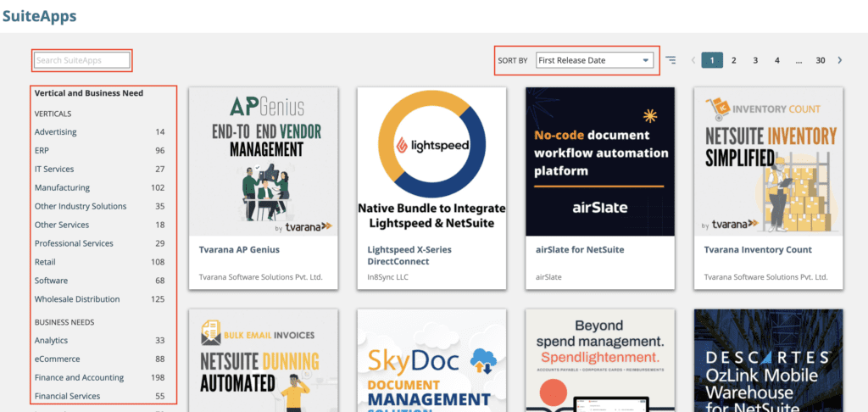Filter by Manufacturing vertical
This screenshot has width=868, height=412.
pyautogui.click(x=62, y=188)
